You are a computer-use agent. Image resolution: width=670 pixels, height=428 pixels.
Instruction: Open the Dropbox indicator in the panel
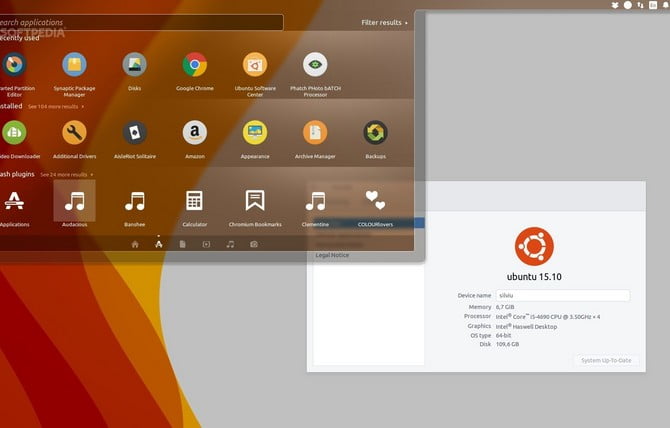tap(615, 5)
